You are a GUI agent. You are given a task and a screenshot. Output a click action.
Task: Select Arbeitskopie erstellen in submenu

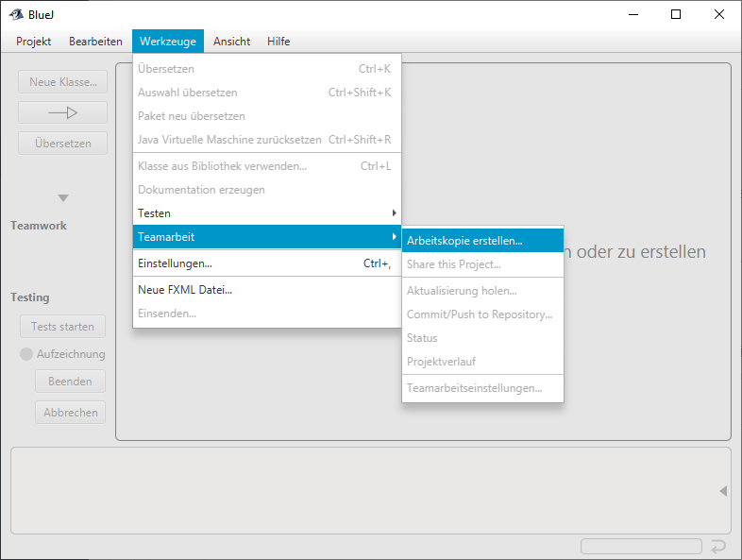(x=482, y=241)
